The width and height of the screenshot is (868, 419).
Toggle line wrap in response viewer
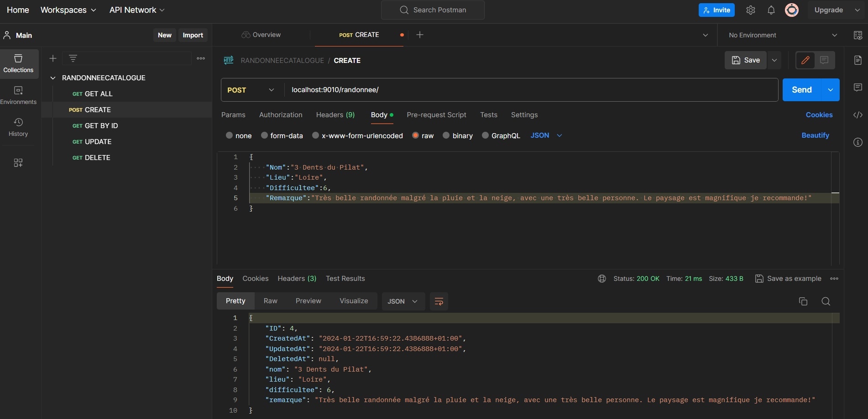click(x=439, y=301)
